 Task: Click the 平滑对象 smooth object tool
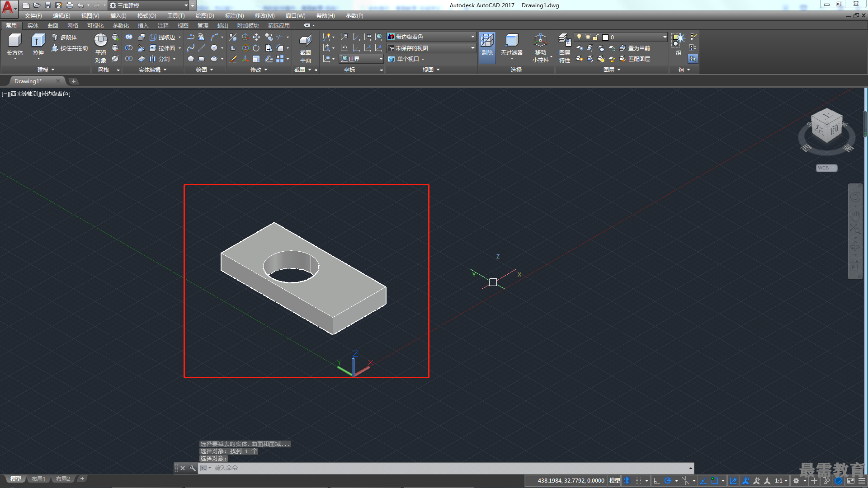101,48
